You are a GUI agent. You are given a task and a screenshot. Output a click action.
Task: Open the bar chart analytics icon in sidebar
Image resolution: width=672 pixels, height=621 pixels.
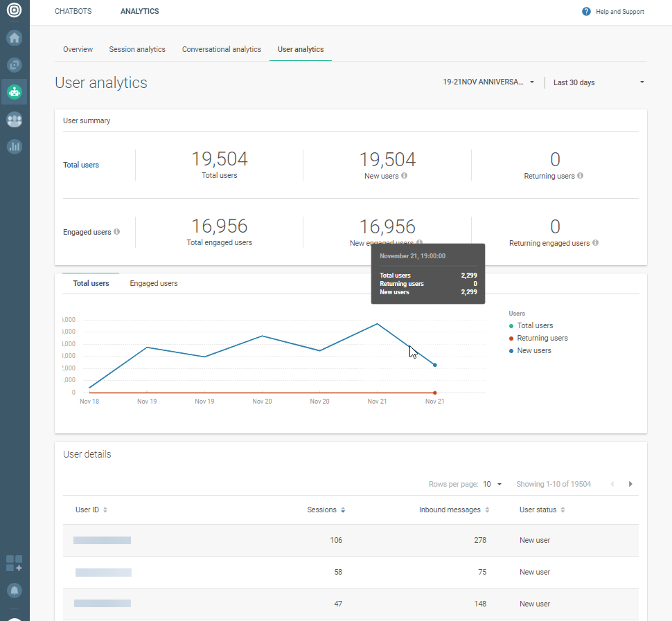click(14, 146)
